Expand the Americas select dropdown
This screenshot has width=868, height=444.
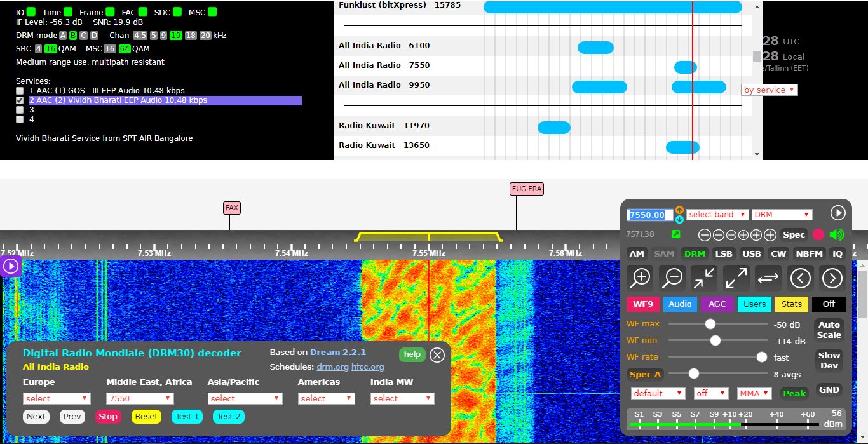[326, 399]
